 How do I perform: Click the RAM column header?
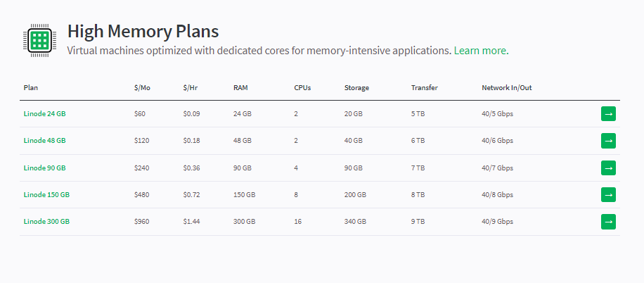coord(240,87)
